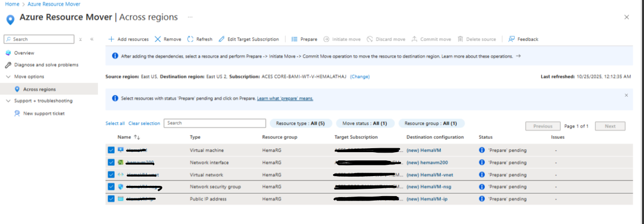Click the Edit Target Subscription pencil icon
The width and height of the screenshot is (644, 224).
click(222, 39)
